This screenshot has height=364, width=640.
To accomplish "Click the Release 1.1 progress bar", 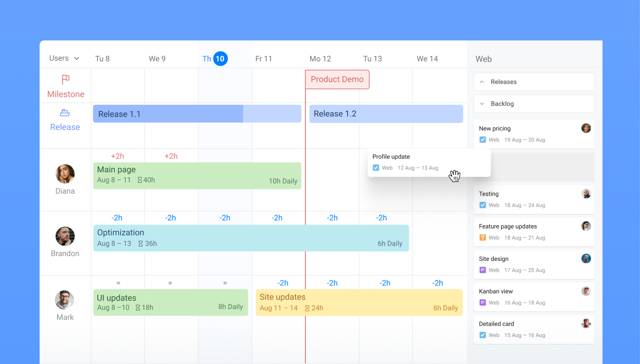I will [x=197, y=114].
